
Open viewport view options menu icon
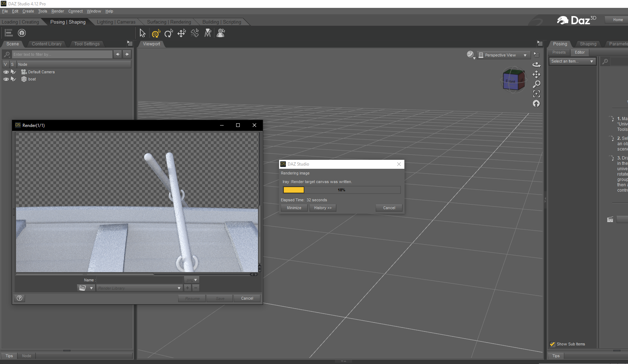coord(536,55)
